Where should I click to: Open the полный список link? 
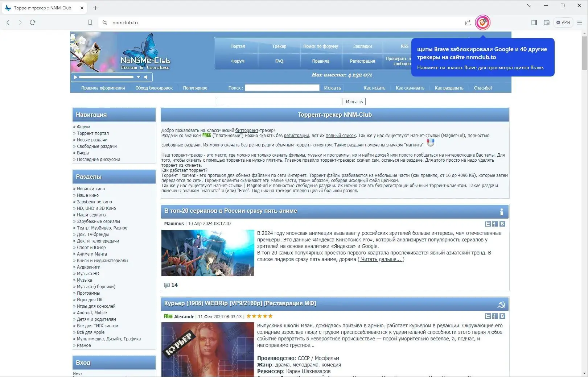pos(341,136)
